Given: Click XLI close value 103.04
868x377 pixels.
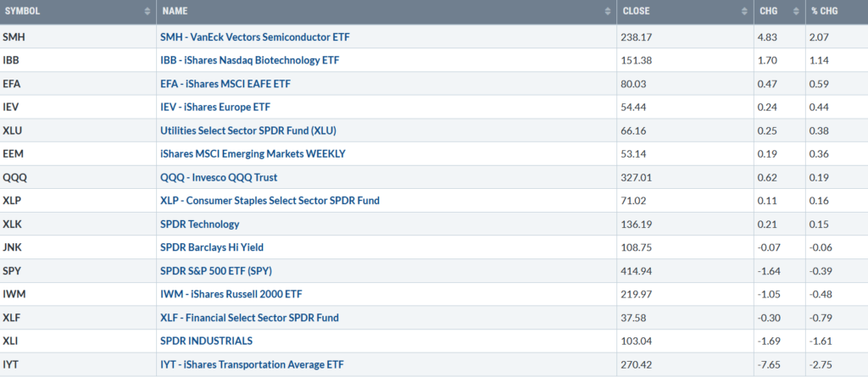Looking at the screenshot, I should [x=637, y=341].
